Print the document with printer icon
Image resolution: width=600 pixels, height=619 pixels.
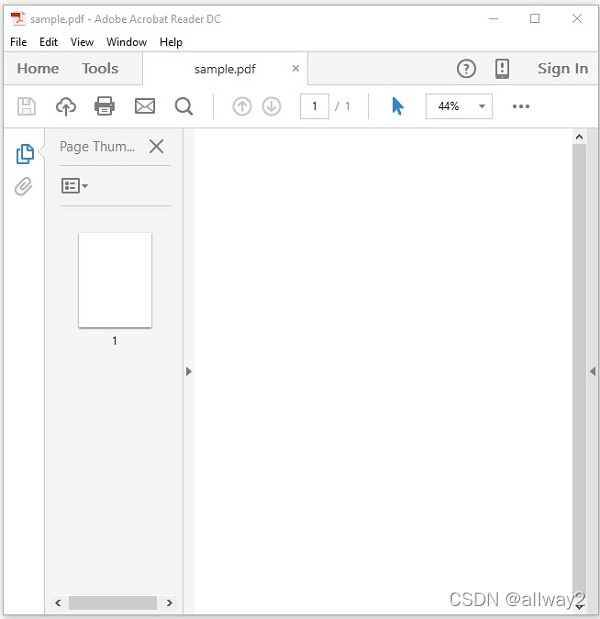pyautogui.click(x=105, y=106)
